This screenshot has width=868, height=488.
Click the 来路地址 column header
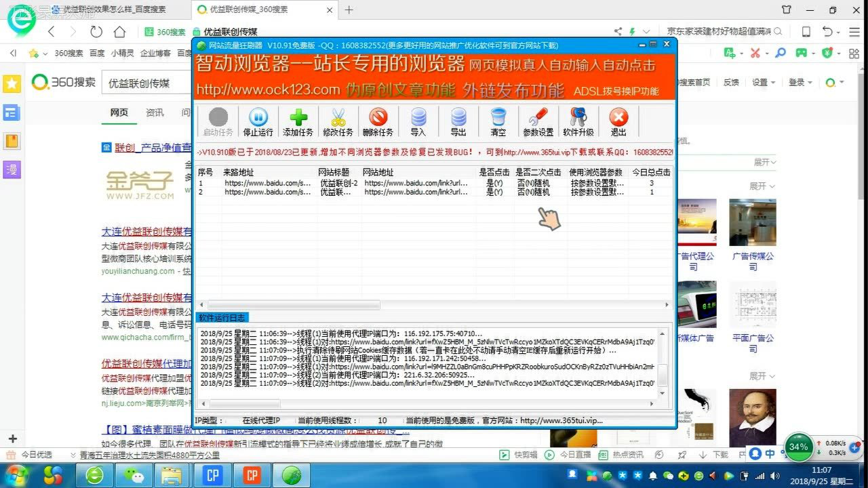tap(239, 172)
